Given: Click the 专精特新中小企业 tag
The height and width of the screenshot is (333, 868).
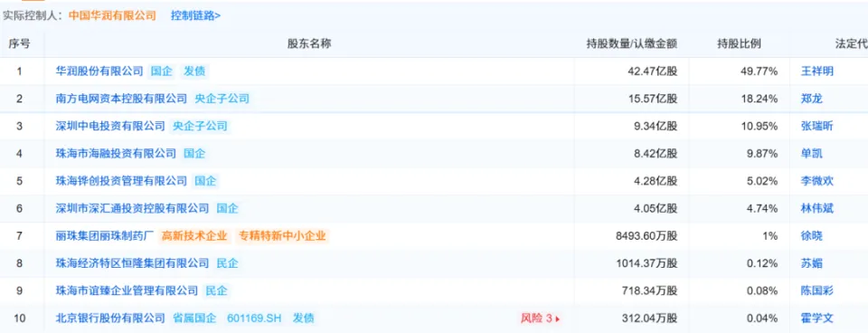Looking at the screenshot, I should [282, 236].
